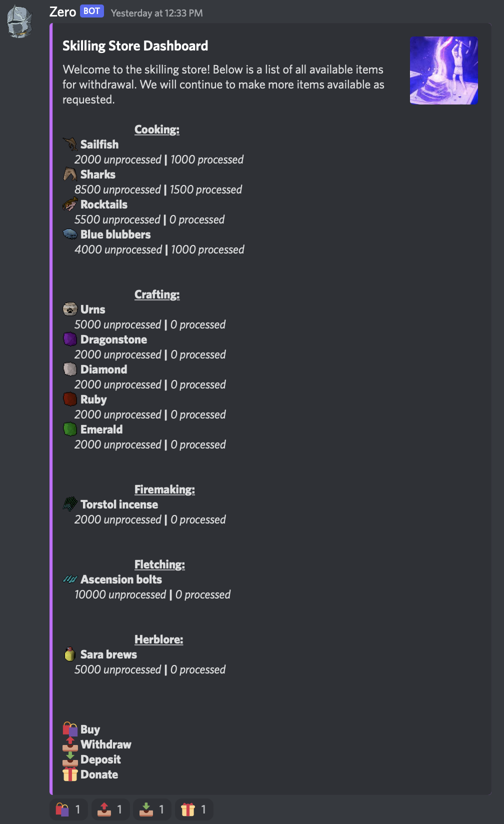This screenshot has width=504, height=824.
Task: Toggle the outbox Withdraw reaction
Action: [x=110, y=809]
